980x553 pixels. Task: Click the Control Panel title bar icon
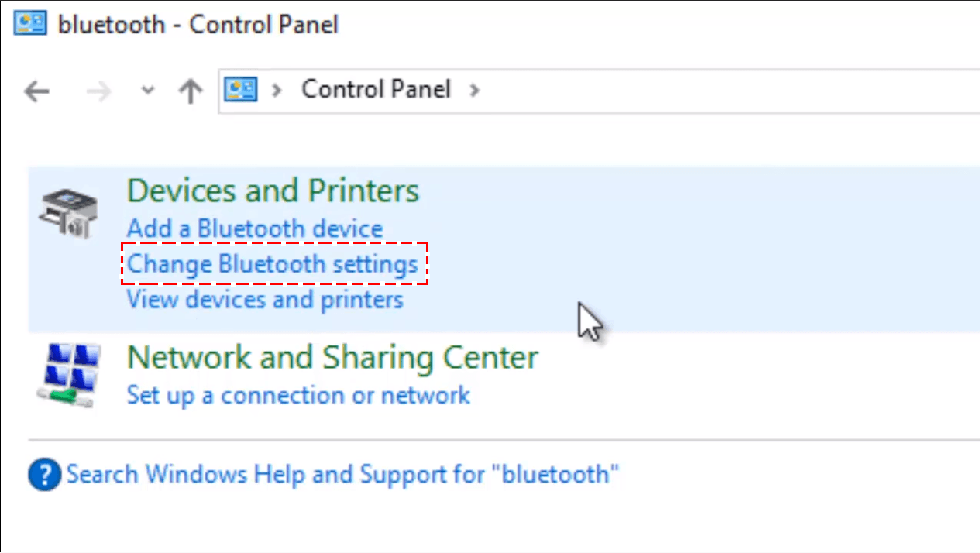pos(30,24)
